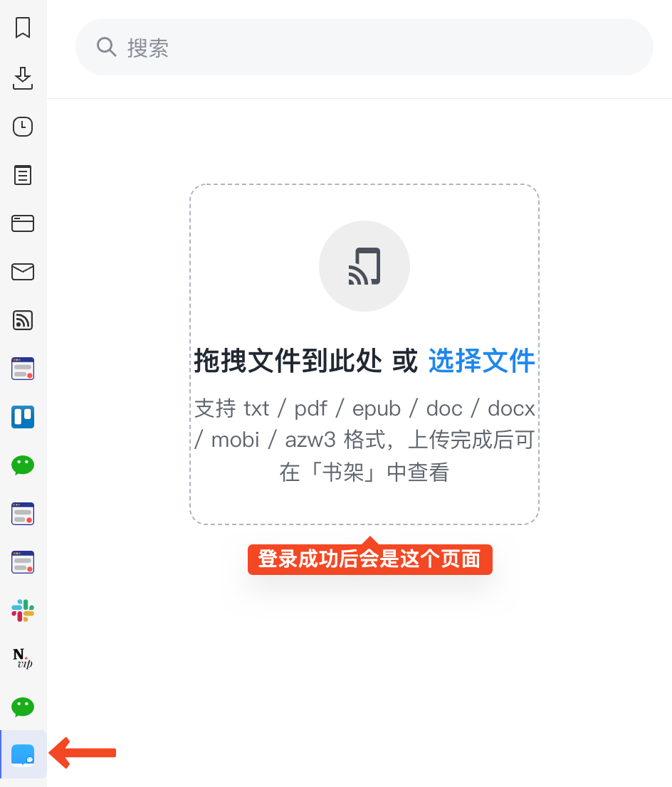Open the Slack app icon
The image size is (672, 787).
click(23, 611)
